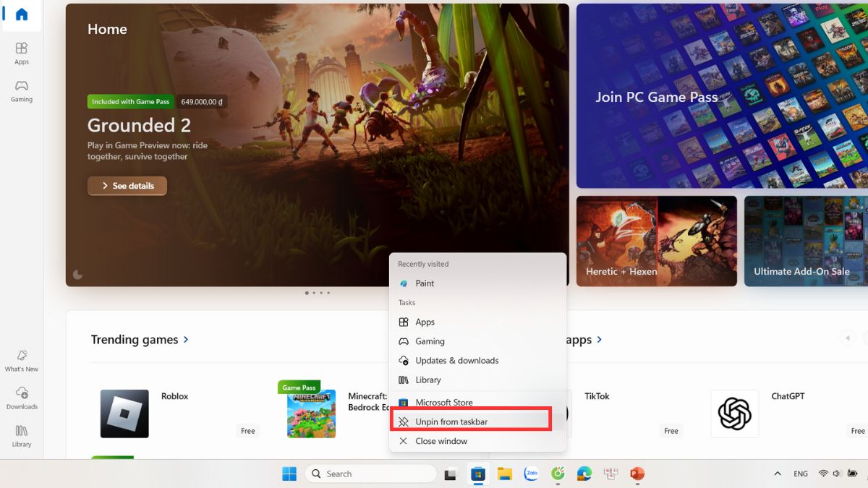Launch Zalo from the taskbar
The width and height of the screenshot is (868, 488).
(x=531, y=474)
